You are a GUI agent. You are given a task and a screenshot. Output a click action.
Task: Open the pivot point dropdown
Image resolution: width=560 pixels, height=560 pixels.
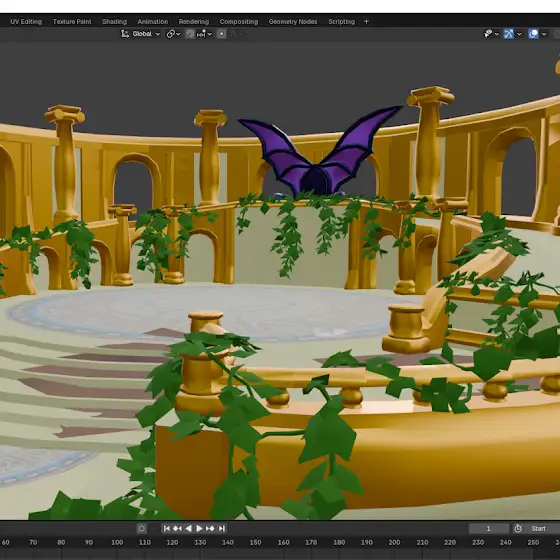click(x=173, y=34)
